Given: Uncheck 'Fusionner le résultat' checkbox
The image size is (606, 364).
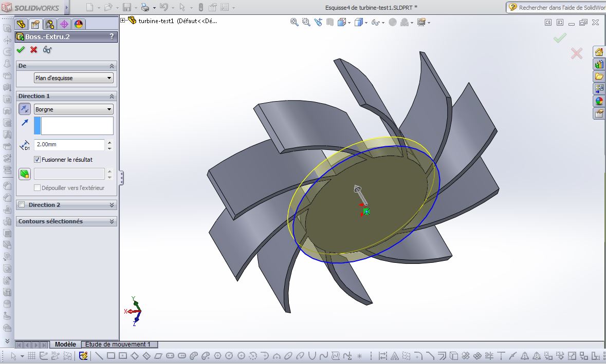Looking at the screenshot, I should click(x=37, y=160).
